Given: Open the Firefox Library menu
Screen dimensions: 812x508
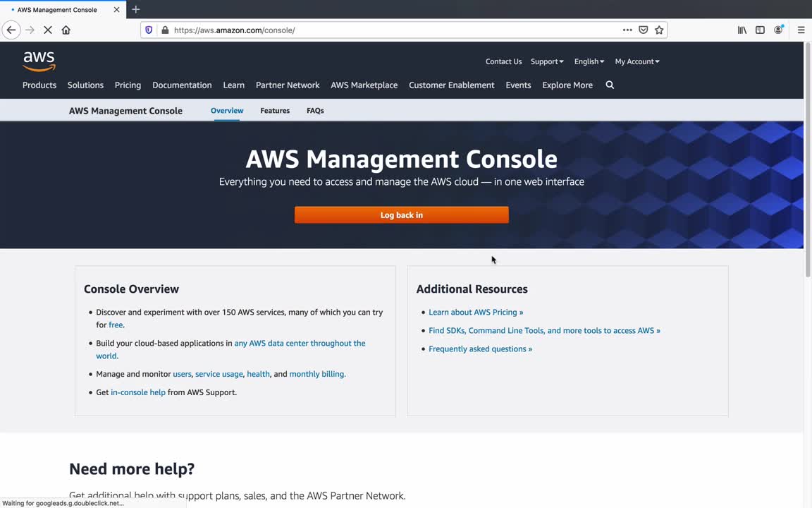Looking at the screenshot, I should click(742, 30).
